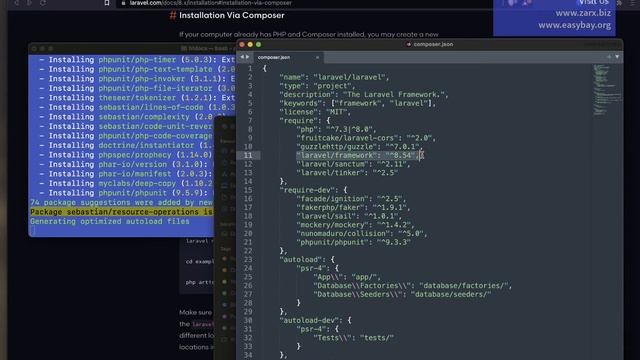Click the yellow sebastian/resource-operations warning line
This screenshot has height=360, width=640.
[122, 212]
